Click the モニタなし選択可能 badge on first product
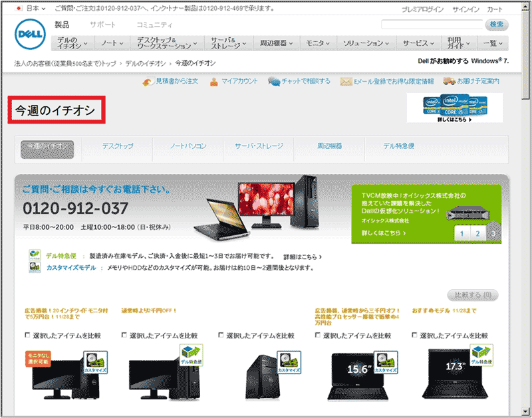 tap(38, 359)
